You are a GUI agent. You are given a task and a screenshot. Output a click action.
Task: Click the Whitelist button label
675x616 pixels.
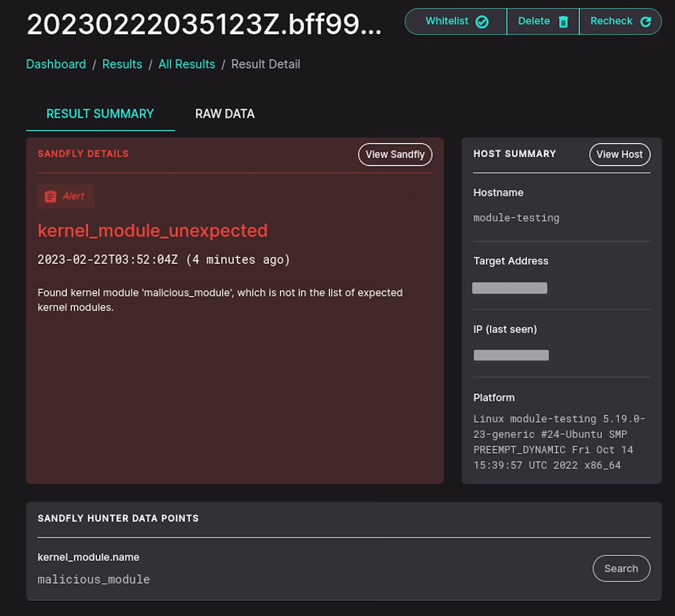tap(447, 21)
